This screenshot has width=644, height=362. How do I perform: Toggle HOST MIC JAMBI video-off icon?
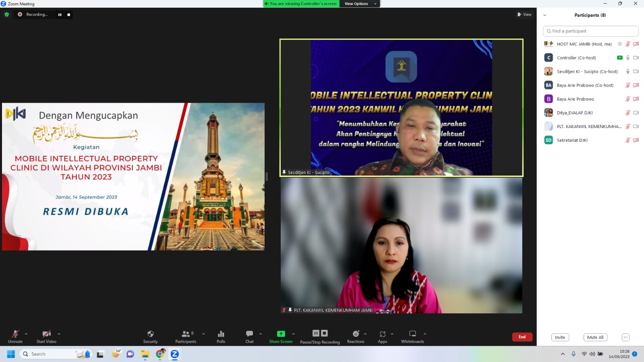pos(636,44)
